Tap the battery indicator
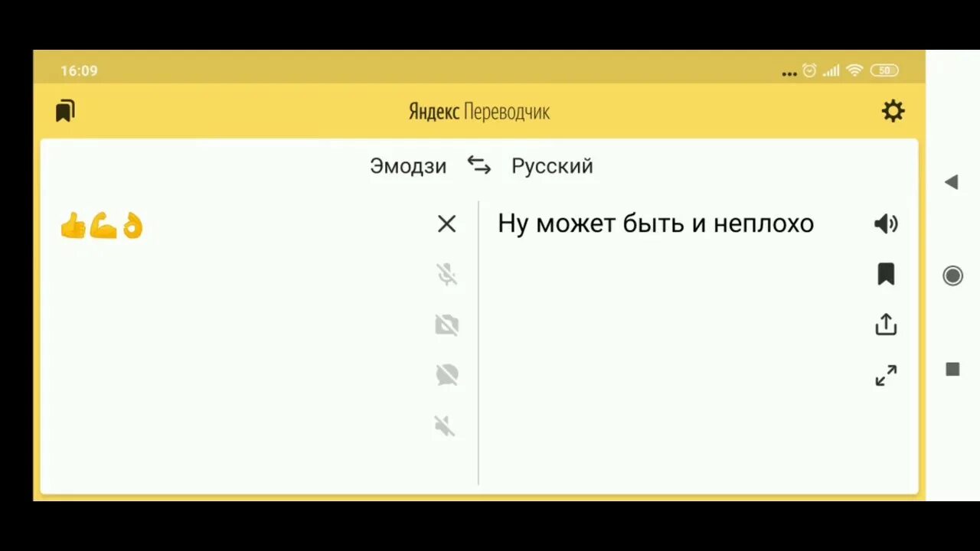 (884, 70)
